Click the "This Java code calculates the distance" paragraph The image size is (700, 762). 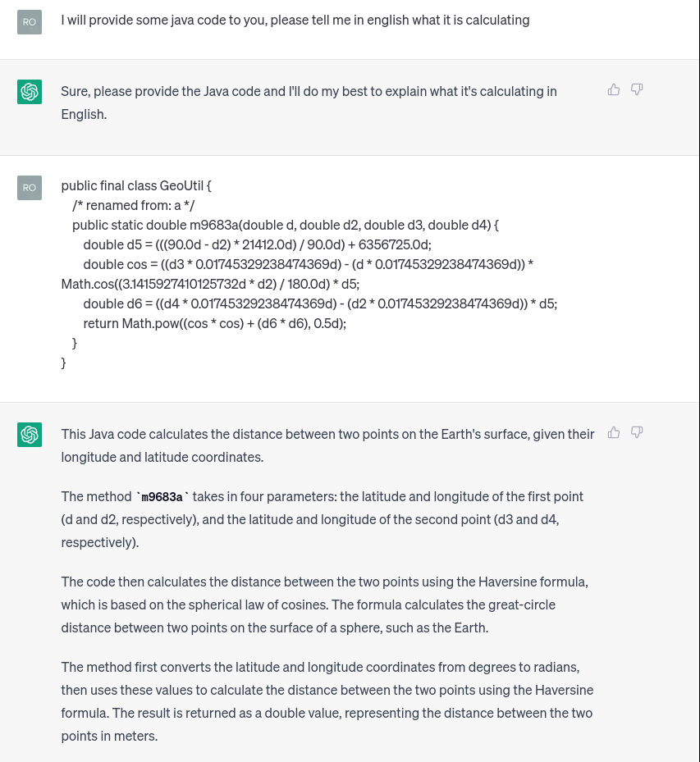click(x=327, y=445)
